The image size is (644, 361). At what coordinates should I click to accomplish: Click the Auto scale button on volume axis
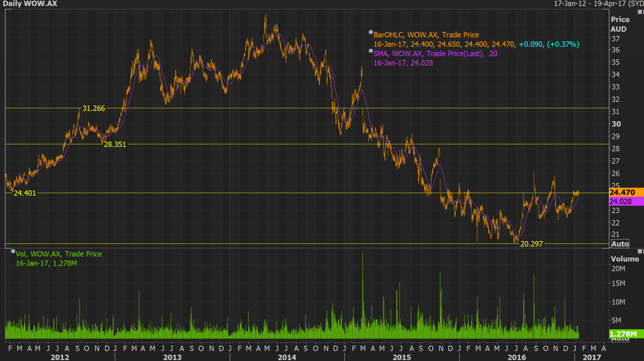(620, 340)
